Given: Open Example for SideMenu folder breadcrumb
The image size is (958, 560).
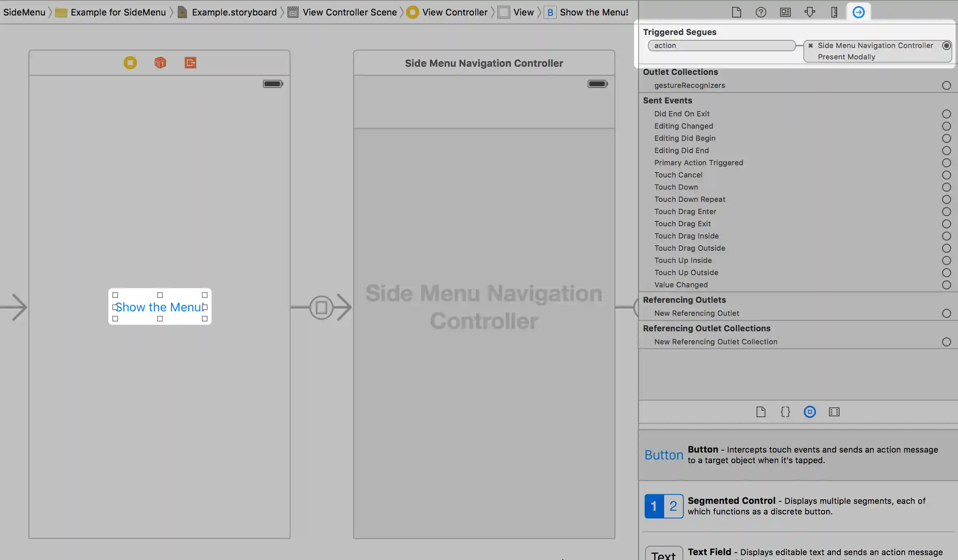Looking at the screenshot, I should click(x=118, y=12).
